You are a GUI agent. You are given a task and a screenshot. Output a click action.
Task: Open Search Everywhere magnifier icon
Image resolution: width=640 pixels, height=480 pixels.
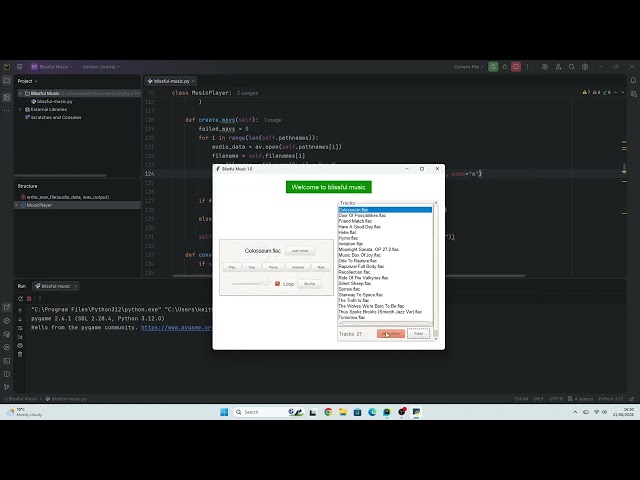[572, 67]
